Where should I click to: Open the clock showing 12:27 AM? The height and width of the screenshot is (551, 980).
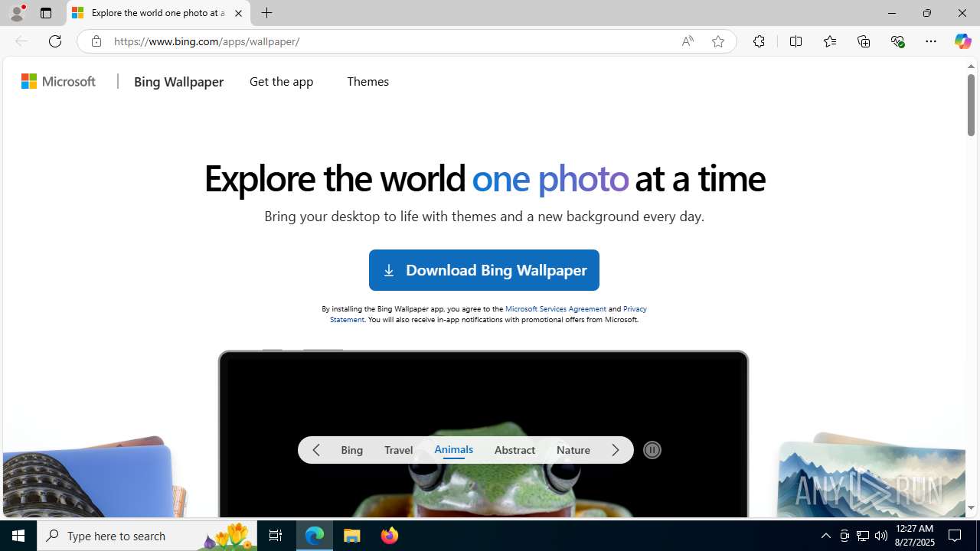tap(915, 536)
